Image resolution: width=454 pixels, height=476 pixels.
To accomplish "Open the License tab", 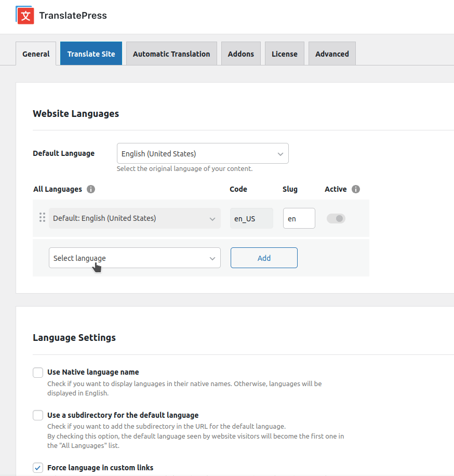I will click(284, 54).
